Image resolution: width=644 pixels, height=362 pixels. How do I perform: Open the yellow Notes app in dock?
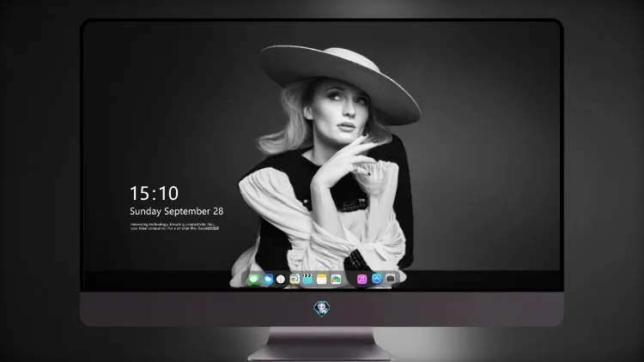pos(322,280)
